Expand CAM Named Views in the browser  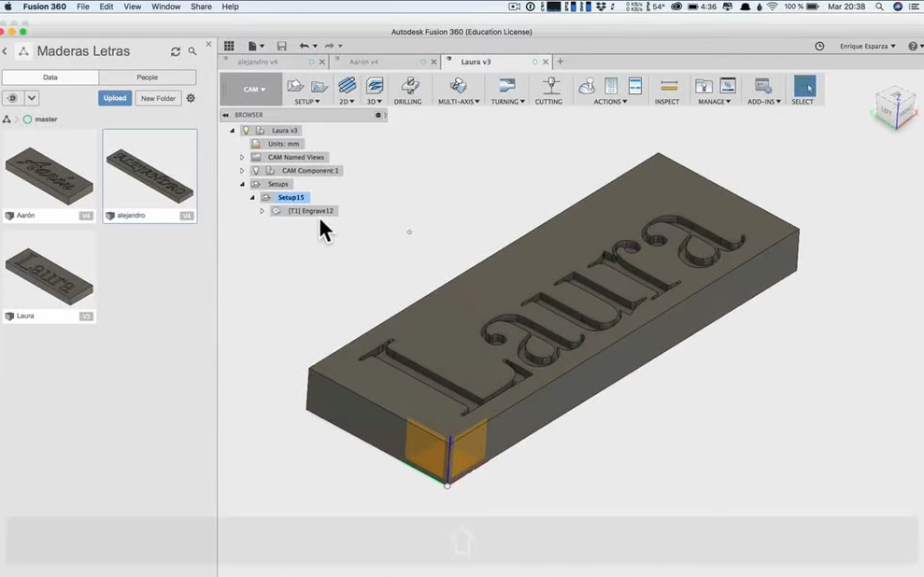click(x=242, y=157)
